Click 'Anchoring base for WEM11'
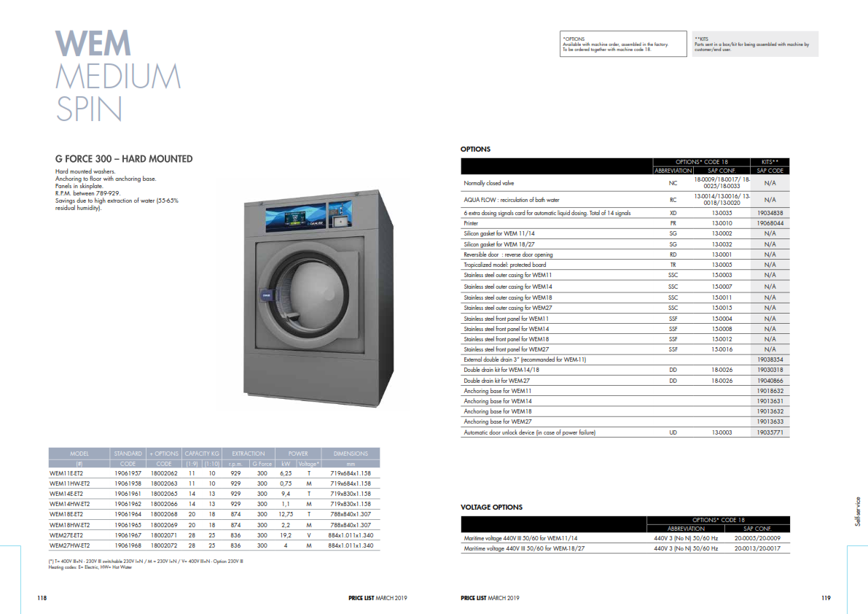Screen dimensions: 868x614 [x=498, y=391]
